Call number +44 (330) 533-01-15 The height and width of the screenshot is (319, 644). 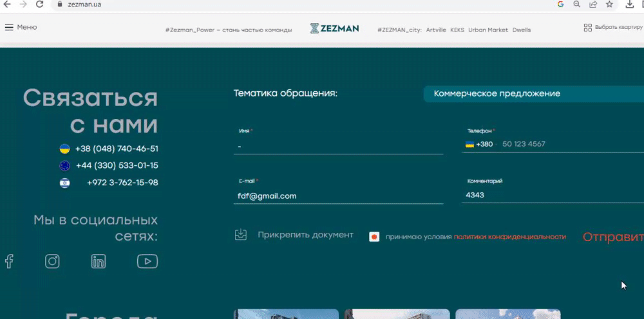click(117, 166)
